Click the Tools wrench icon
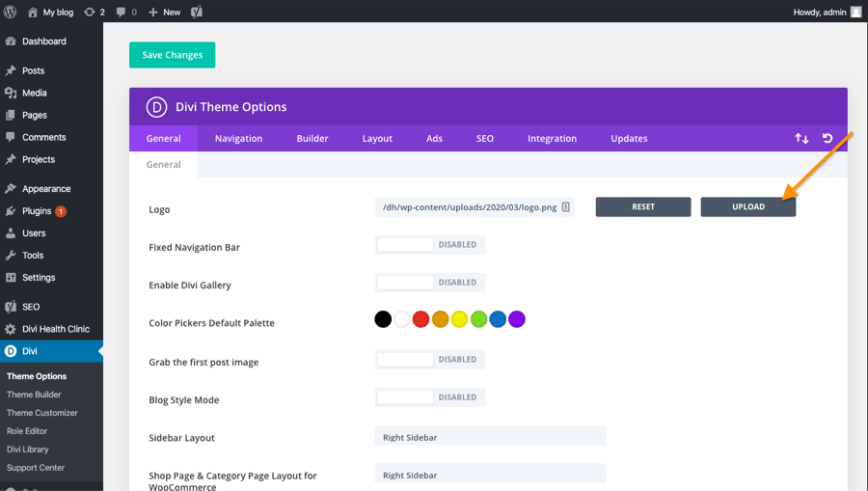Image resolution: width=868 pixels, height=491 pixels. pos(11,256)
